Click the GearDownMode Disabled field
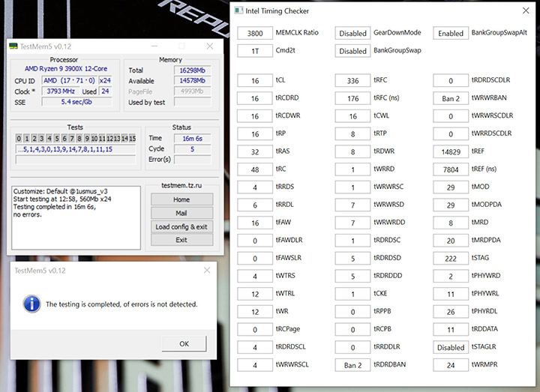This screenshot has height=392, width=540. tap(352, 33)
